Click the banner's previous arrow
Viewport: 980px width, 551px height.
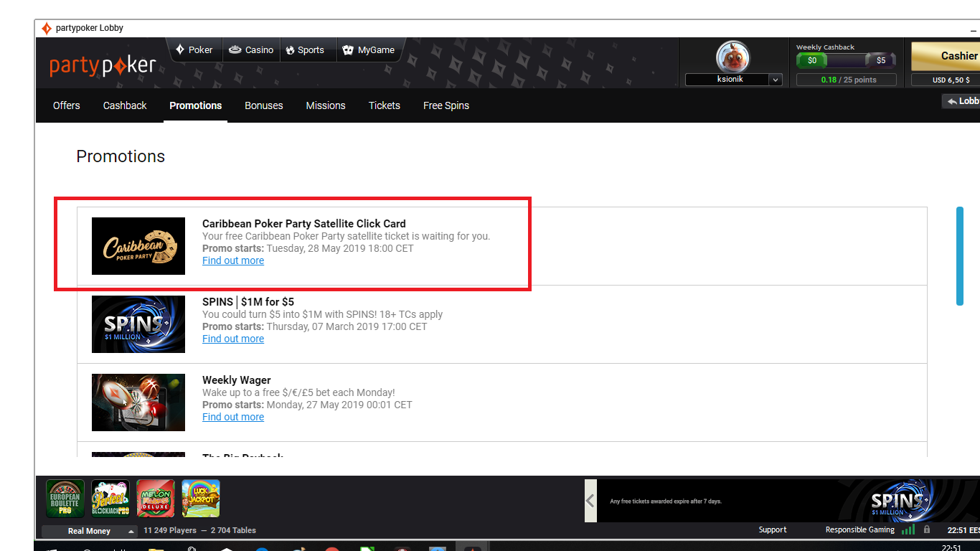[x=590, y=501]
